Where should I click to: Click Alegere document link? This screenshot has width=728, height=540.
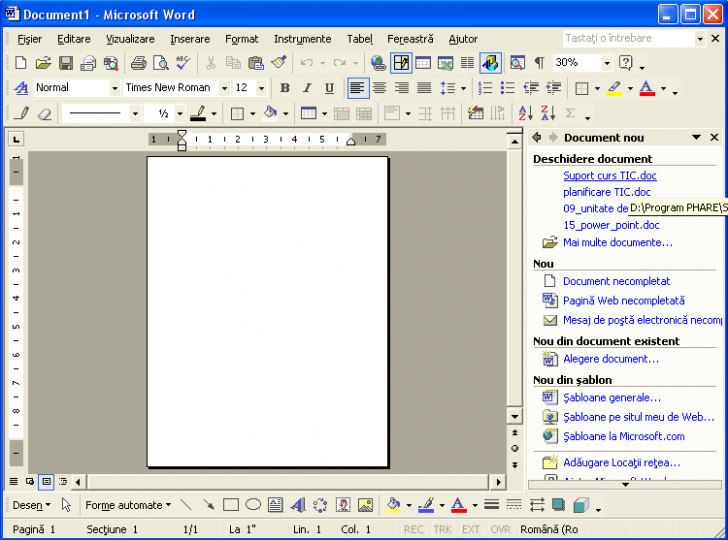(x=611, y=359)
